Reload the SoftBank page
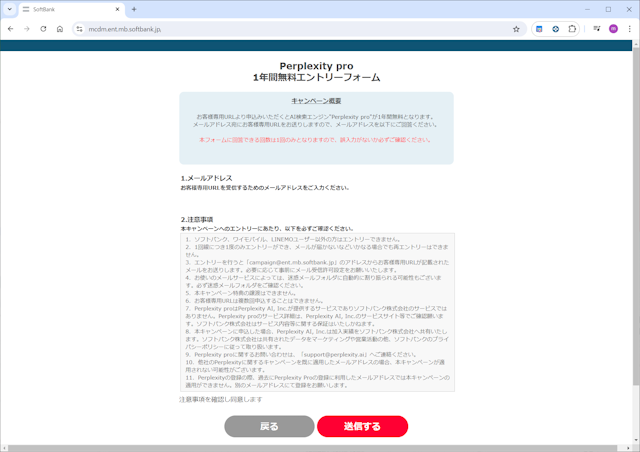Viewport: 640px width, 452px height. tap(43, 29)
